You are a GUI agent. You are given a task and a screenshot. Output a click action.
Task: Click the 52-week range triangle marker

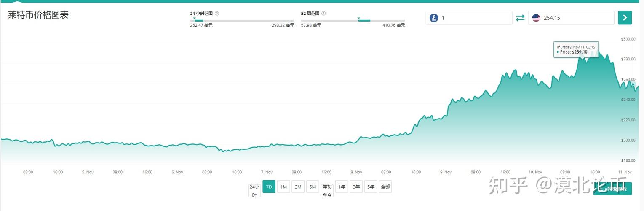(358, 18)
